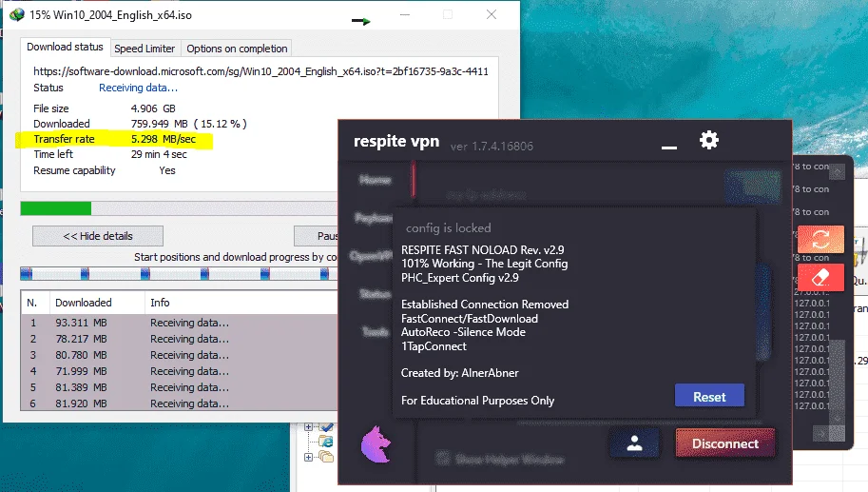Image resolution: width=868 pixels, height=492 pixels.
Task: Click the '1TapConnect' line
Action: click(x=434, y=346)
